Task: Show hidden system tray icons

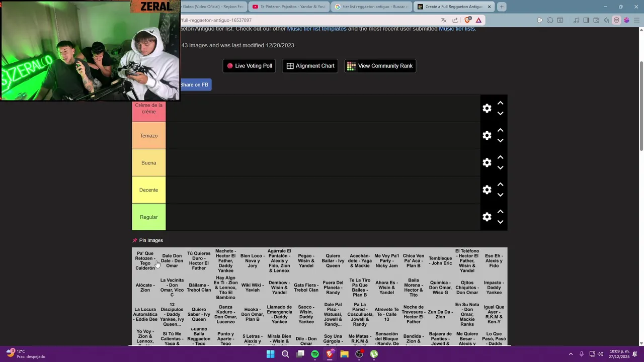Action: click(571, 354)
